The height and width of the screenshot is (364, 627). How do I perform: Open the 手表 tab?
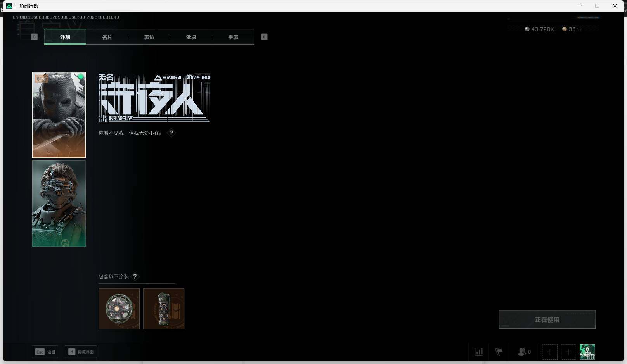click(x=233, y=37)
